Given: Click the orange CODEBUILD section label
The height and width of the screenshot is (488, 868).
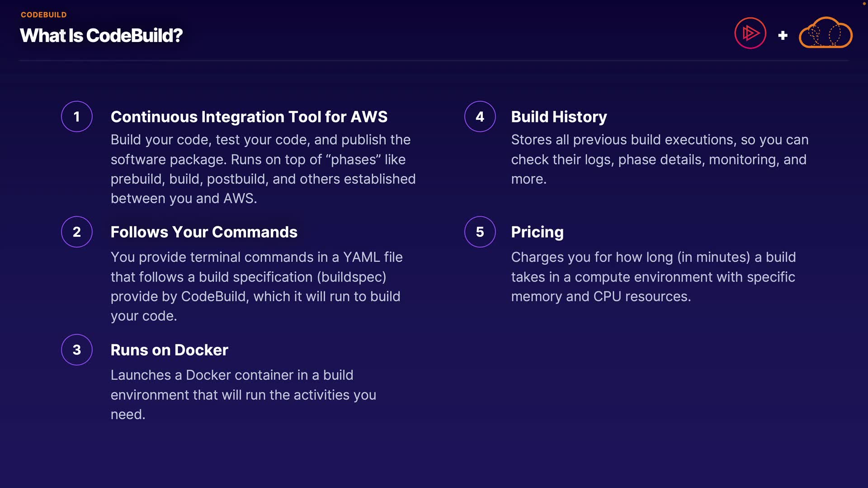Looking at the screenshot, I should pos(44,15).
